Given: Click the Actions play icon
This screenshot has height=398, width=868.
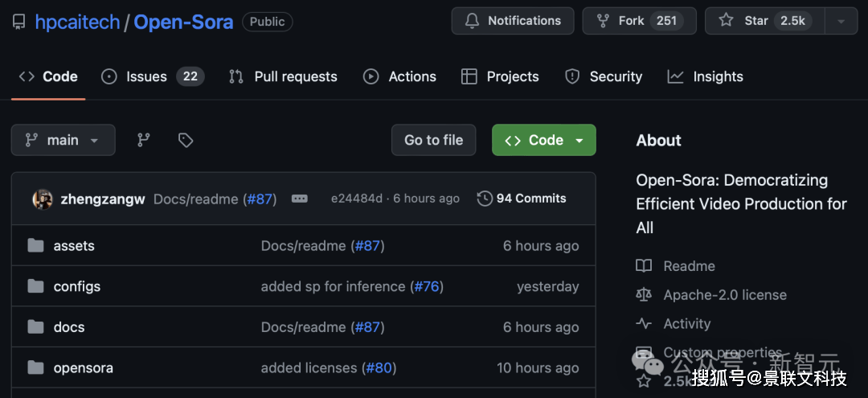Looking at the screenshot, I should tap(371, 76).
